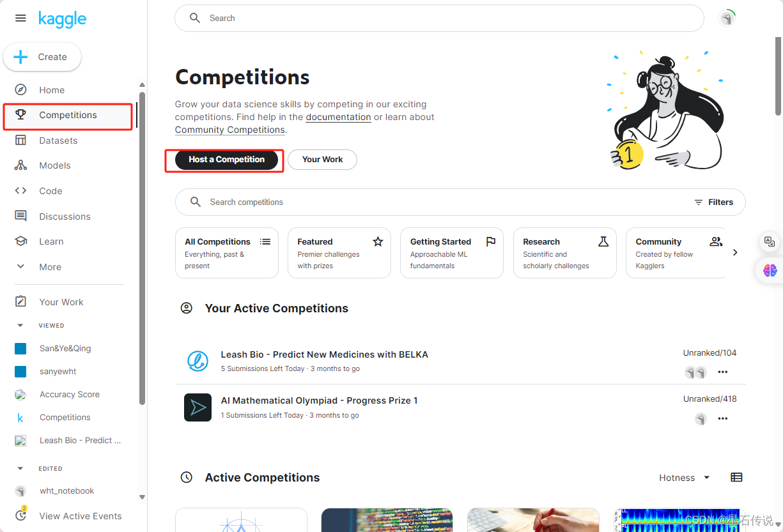This screenshot has width=783, height=532.
Task: Open Models in sidebar
Action: click(x=55, y=165)
